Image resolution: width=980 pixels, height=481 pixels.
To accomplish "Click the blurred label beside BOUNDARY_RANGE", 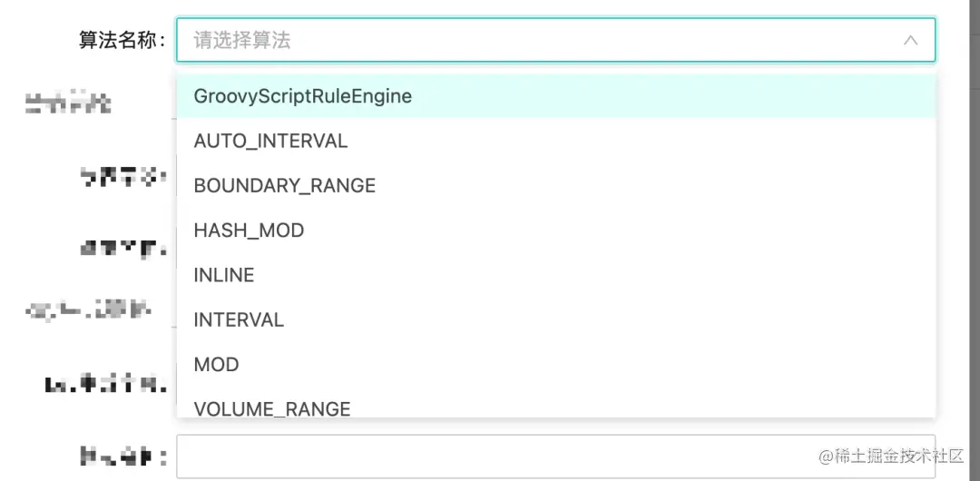I will click(123, 178).
